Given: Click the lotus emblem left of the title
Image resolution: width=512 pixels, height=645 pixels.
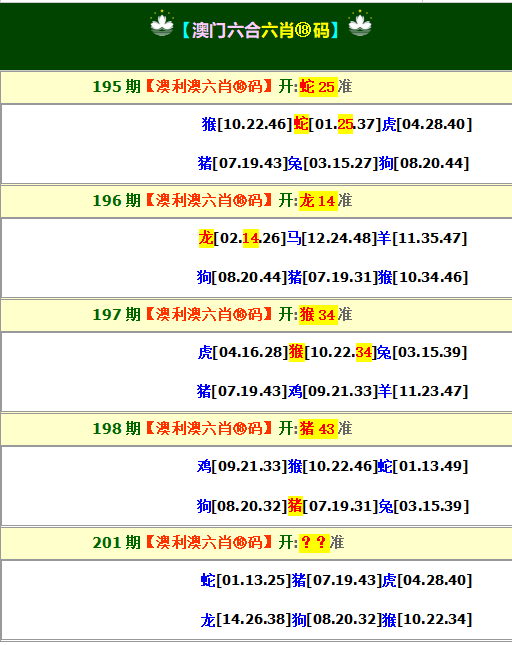Looking at the screenshot, I should click(162, 24).
